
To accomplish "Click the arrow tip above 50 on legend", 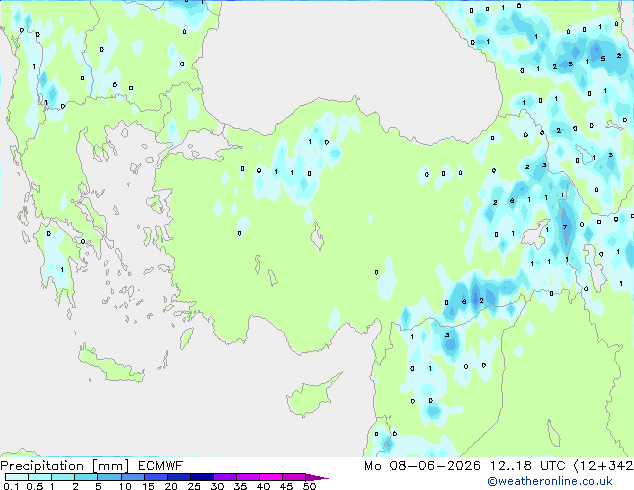I will (317, 478).
